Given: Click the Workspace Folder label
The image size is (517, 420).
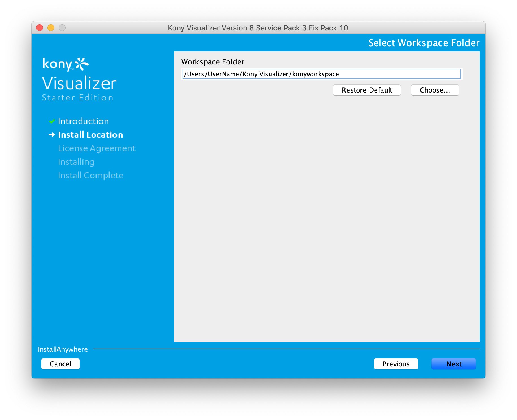Looking at the screenshot, I should [213, 62].
